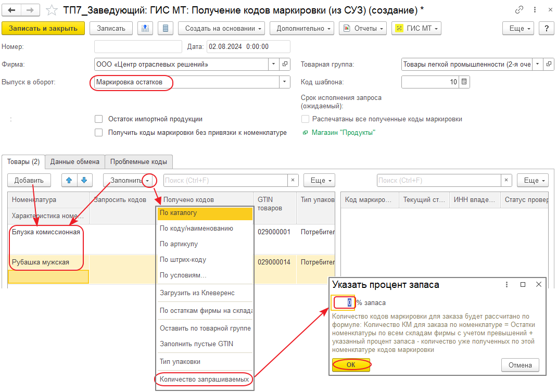The width and height of the screenshot is (557, 392).
Task: Open the Фирма field's linked record icon
Action: pos(285,65)
